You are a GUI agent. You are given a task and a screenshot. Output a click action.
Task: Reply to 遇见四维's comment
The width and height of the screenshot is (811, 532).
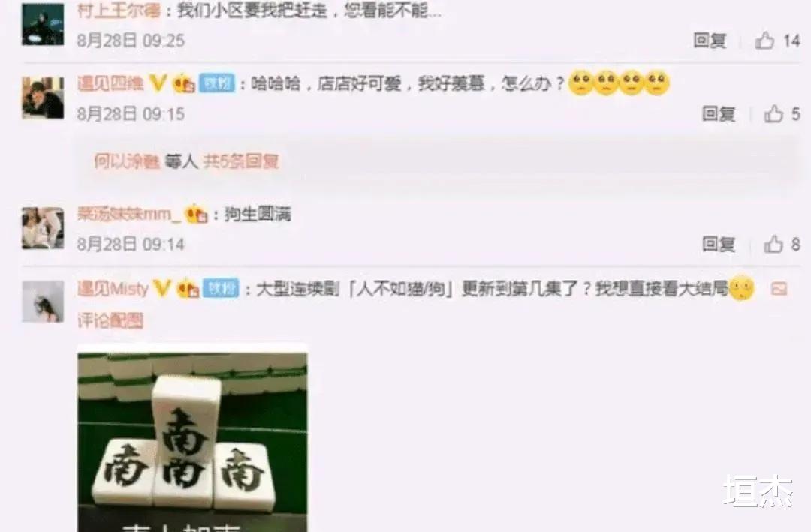coord(719,113)
